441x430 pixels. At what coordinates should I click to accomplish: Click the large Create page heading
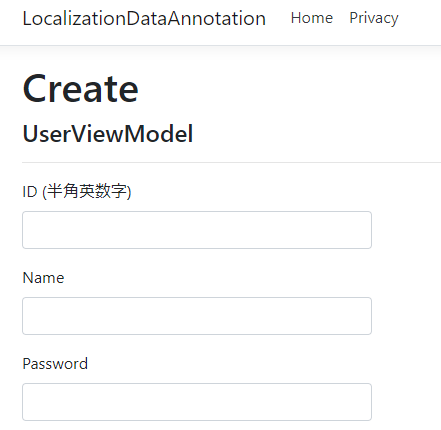click(x=80, y=89)
